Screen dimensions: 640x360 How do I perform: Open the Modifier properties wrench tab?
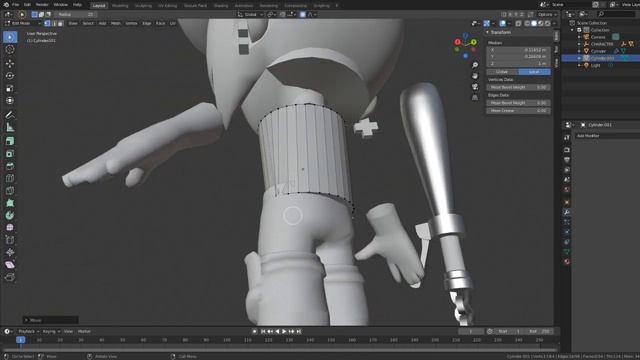[x=567, y=212]
